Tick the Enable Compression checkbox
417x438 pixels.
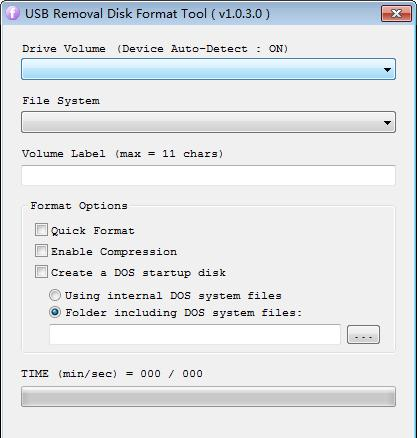tap(41, 251)
